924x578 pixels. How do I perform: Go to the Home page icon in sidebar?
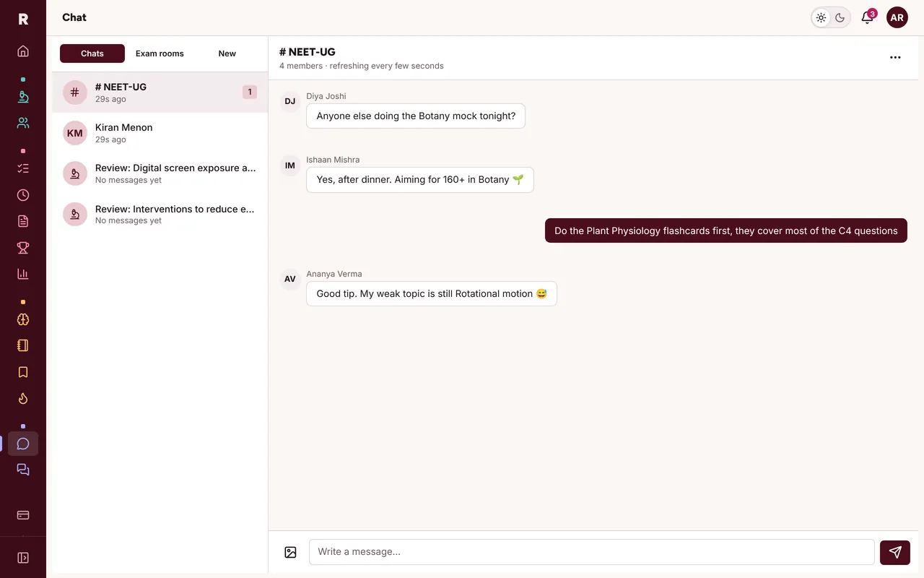tap(23, 51)
